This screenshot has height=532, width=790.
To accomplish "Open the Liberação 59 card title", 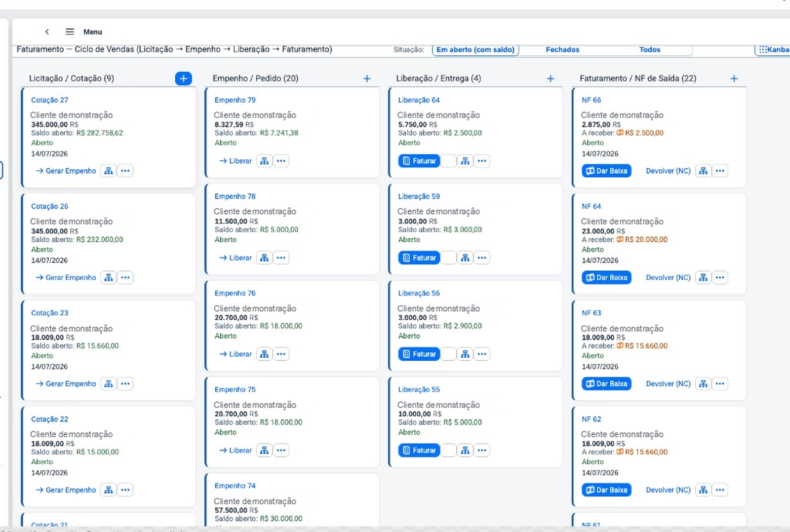I will click(419, 196).
